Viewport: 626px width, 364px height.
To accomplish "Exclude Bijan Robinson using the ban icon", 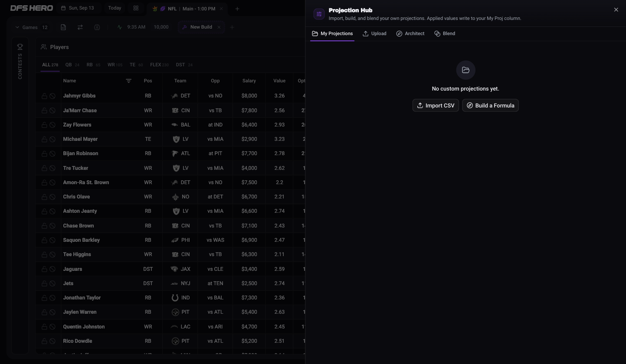I will click(x=52, y=154).
